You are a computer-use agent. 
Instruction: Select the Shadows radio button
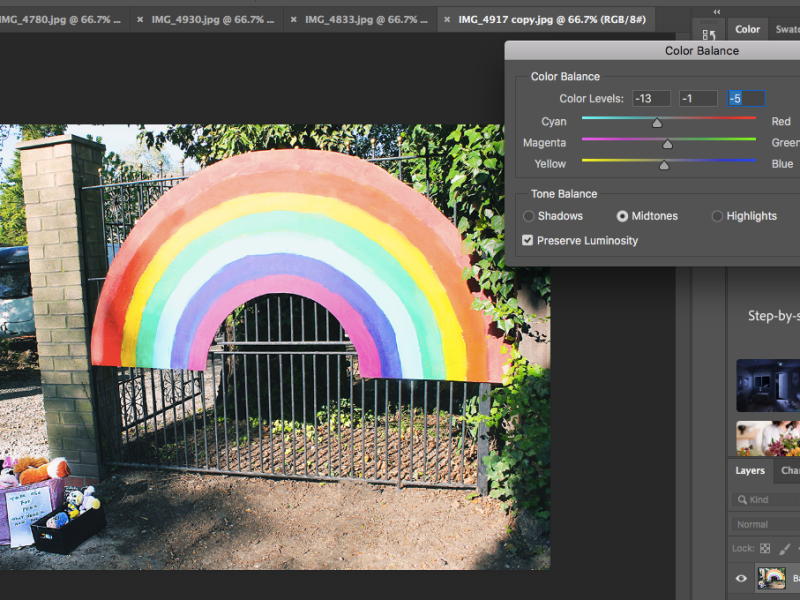(530, 215)
